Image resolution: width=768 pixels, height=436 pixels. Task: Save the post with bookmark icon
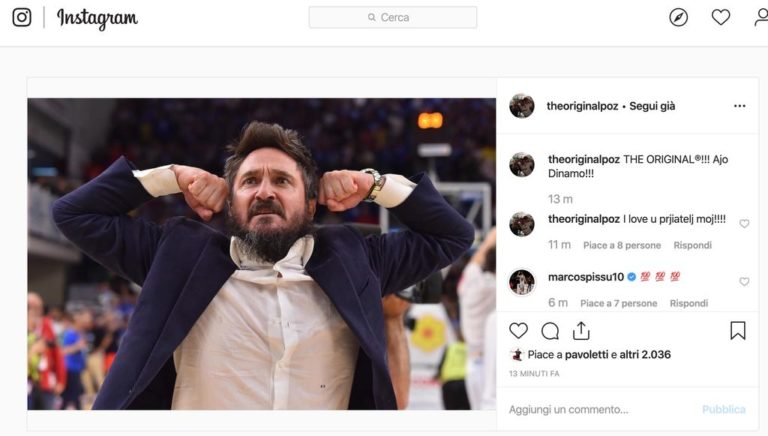738,331
